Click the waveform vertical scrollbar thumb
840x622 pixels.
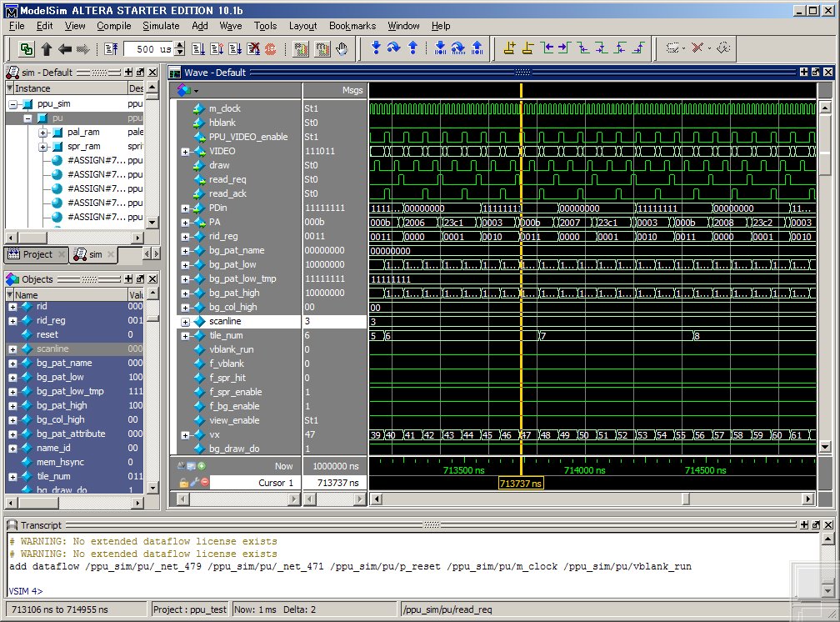[x=825, y=143]
